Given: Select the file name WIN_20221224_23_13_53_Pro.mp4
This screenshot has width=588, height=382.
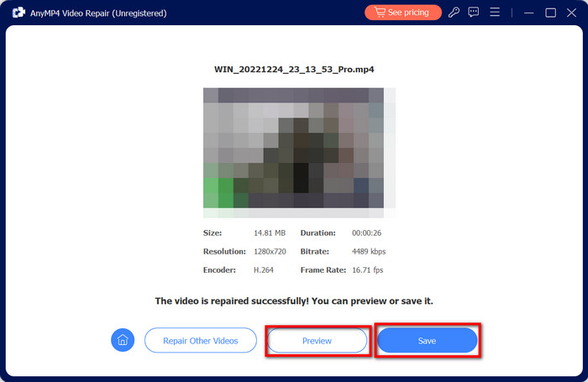Looking at the screenshot, I should pos(294,70).
